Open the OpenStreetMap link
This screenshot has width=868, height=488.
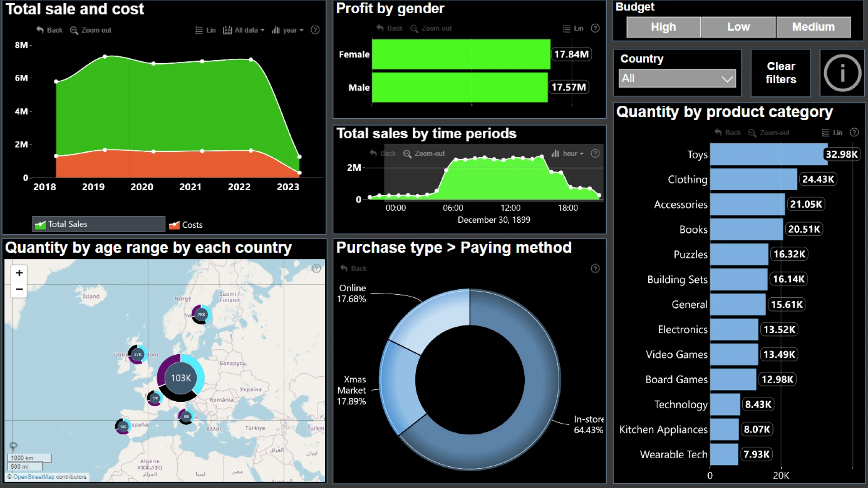point(34,477)
